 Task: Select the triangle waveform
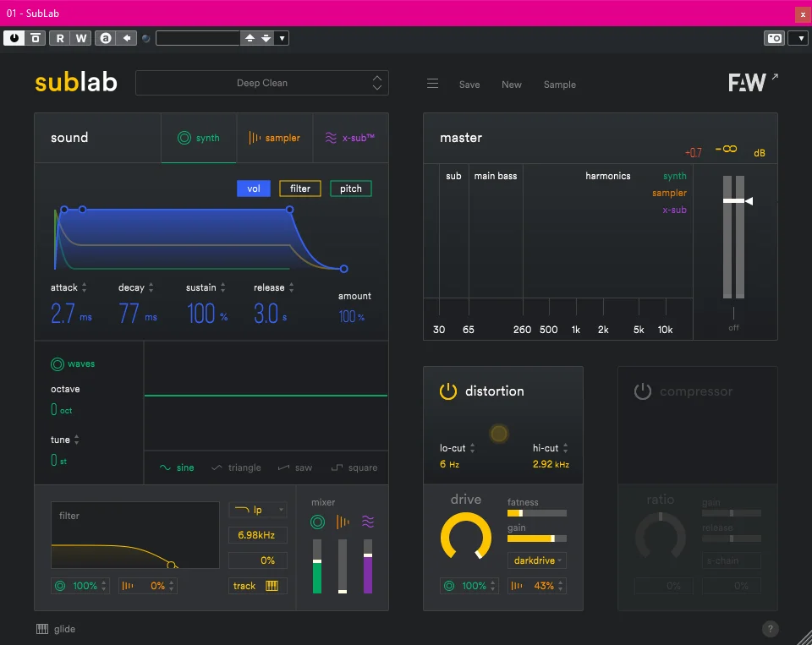click(236, 467)
